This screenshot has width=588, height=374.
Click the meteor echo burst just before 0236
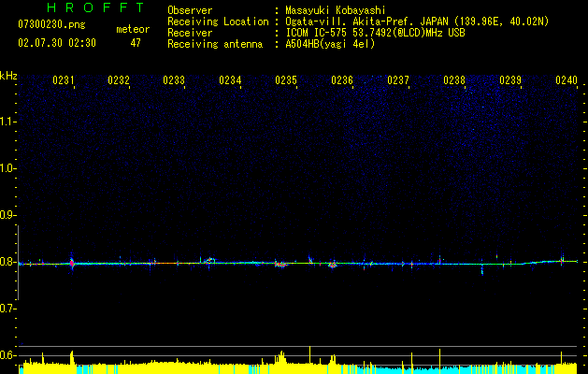(333, 264)
